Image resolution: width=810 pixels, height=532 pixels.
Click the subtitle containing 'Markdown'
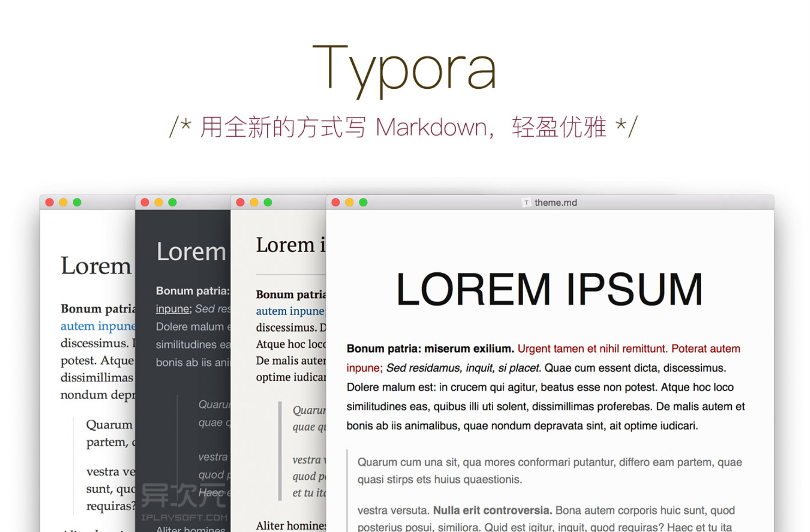pos(404,127)
